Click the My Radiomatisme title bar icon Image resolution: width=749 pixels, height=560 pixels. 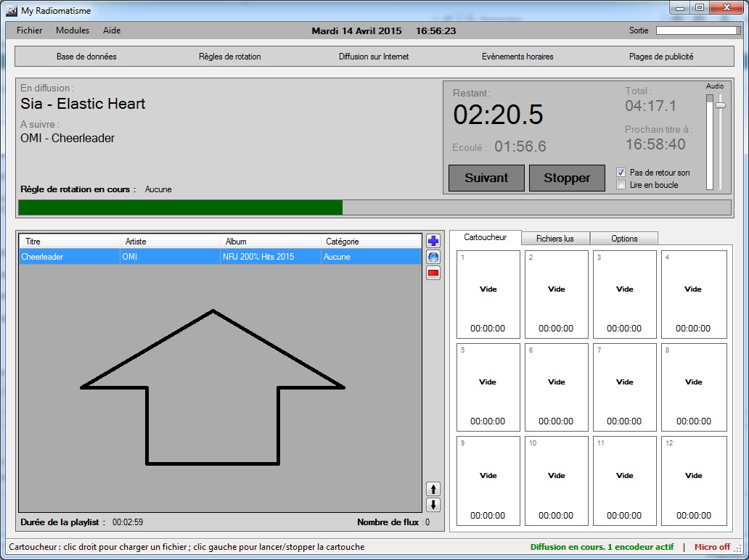point(11,11)
